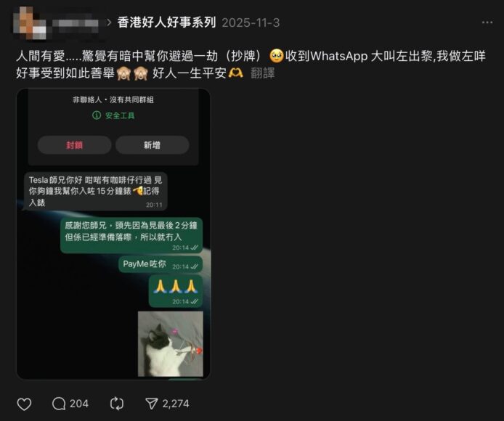Click the blurred profile avatar
504x421 pixels.
pyautogui.click(x=30, y=23)
